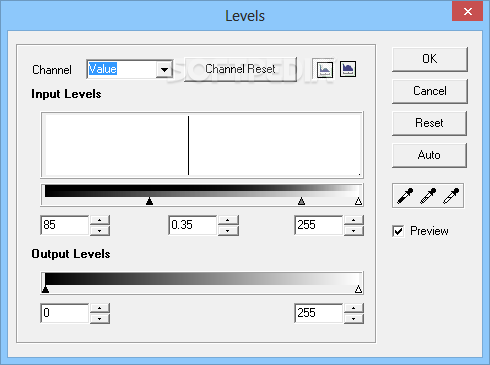
Task: Click the output black level slider handle
Action: tap(45, 289)
